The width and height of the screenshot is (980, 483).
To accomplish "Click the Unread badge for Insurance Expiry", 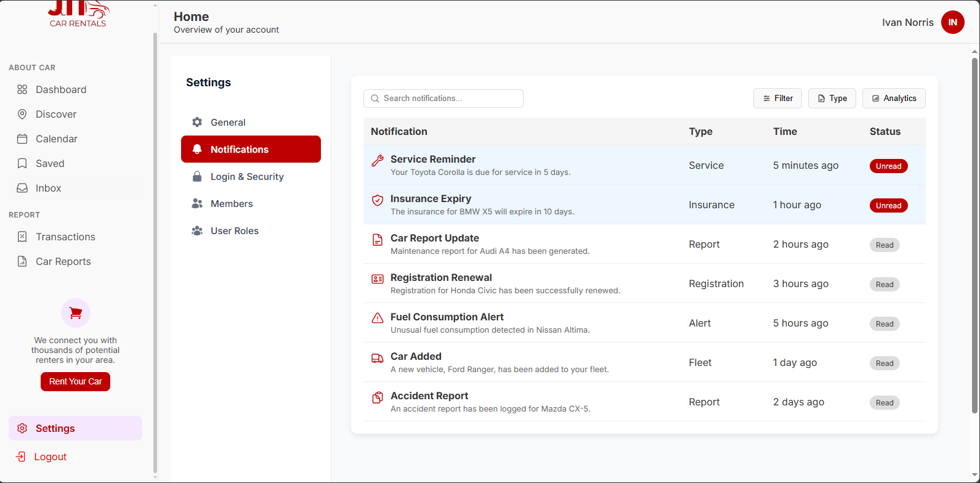I will (x=888, y=205).
